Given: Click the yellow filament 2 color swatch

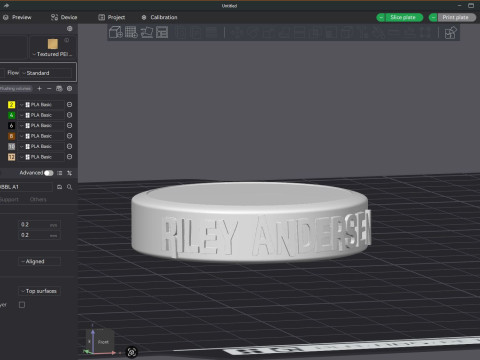Looking at the screenshot, I should coord(11,105).
